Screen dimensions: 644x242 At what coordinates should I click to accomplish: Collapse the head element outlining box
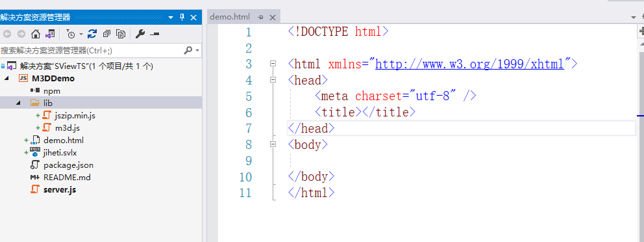pos(273,79)
